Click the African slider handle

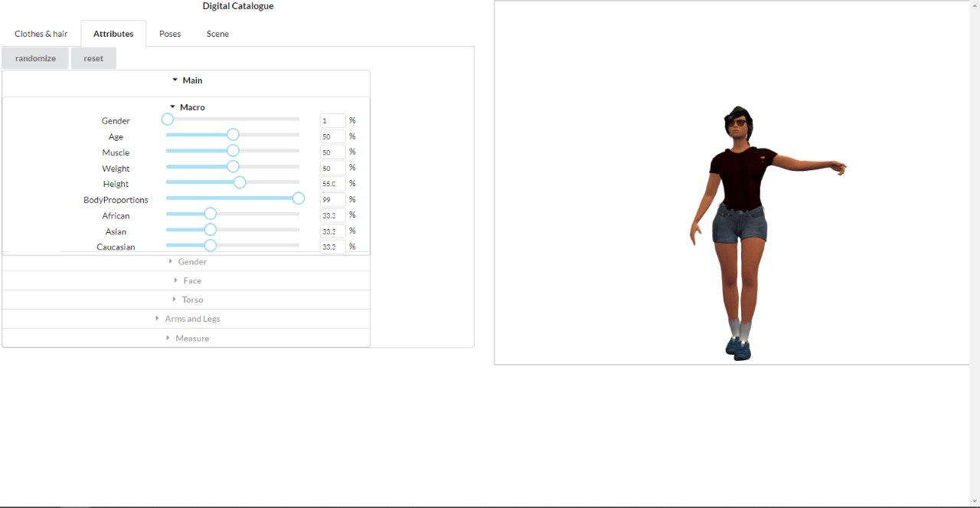coord(211,214)
